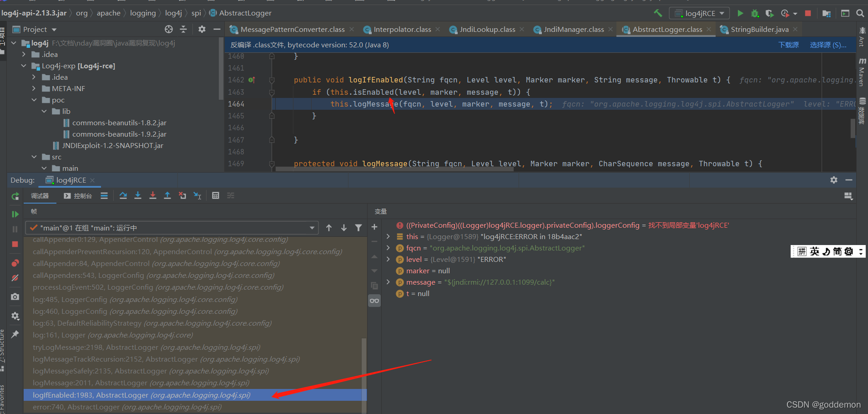Collapse the log4j root folder
The image size is (868, 414).
[14, 43]
